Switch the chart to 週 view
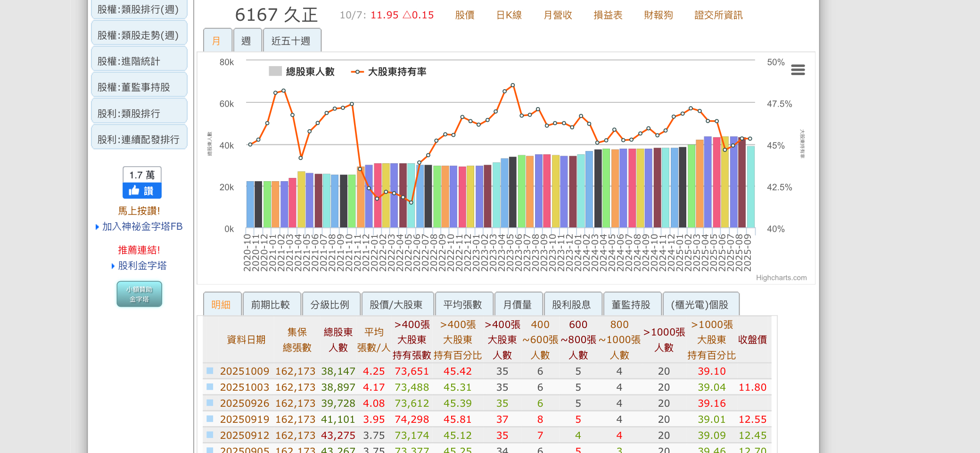Screen dimensions: 980x453 246,41
